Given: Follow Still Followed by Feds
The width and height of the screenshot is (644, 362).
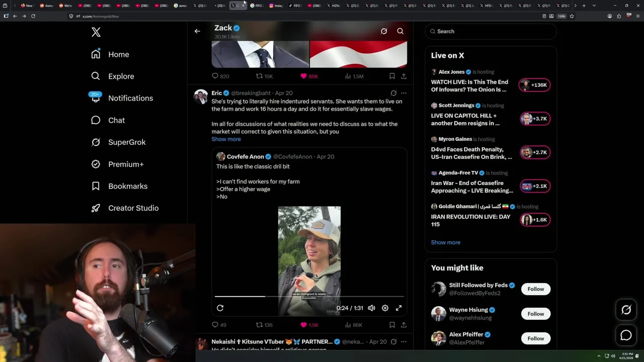Looking at the screenshot, I should (x=536, y=289).
